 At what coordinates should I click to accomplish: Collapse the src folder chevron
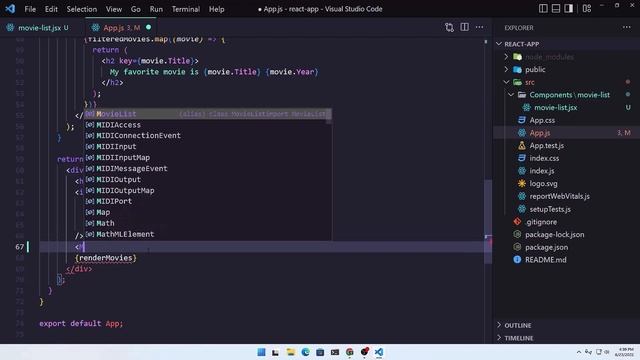[x=506, y=82]
